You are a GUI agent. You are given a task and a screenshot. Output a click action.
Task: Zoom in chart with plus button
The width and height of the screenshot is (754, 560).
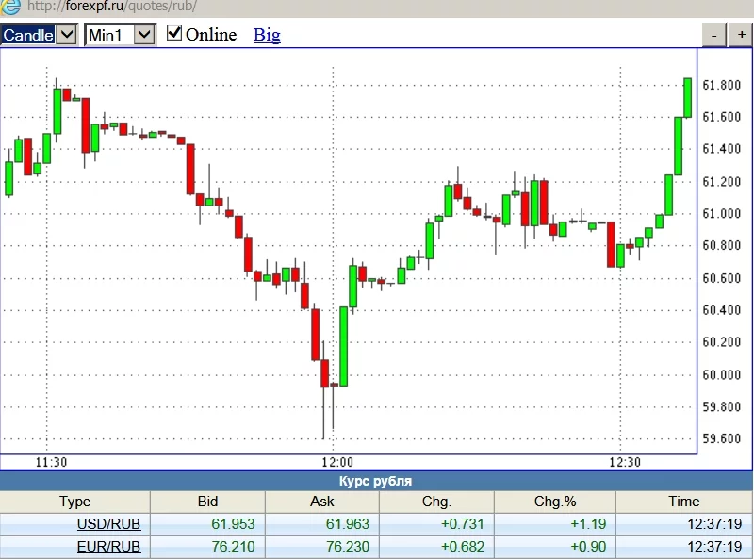pos(741,35)
